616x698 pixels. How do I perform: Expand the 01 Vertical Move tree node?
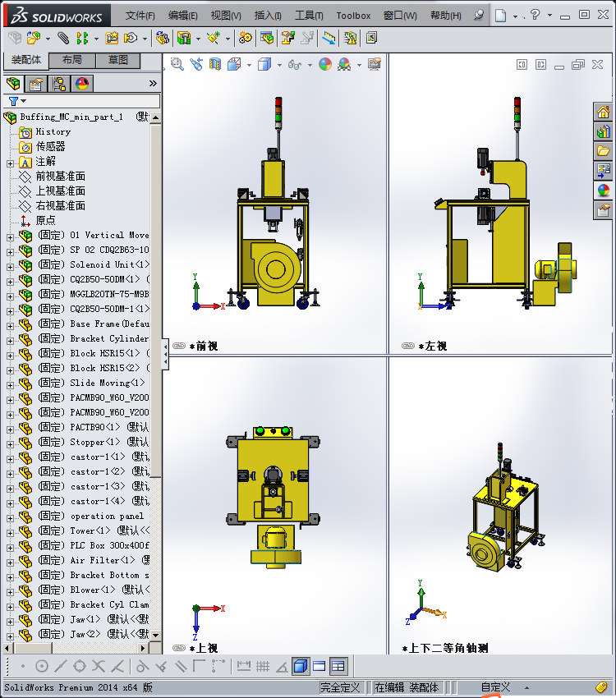(x=10, y=237)
